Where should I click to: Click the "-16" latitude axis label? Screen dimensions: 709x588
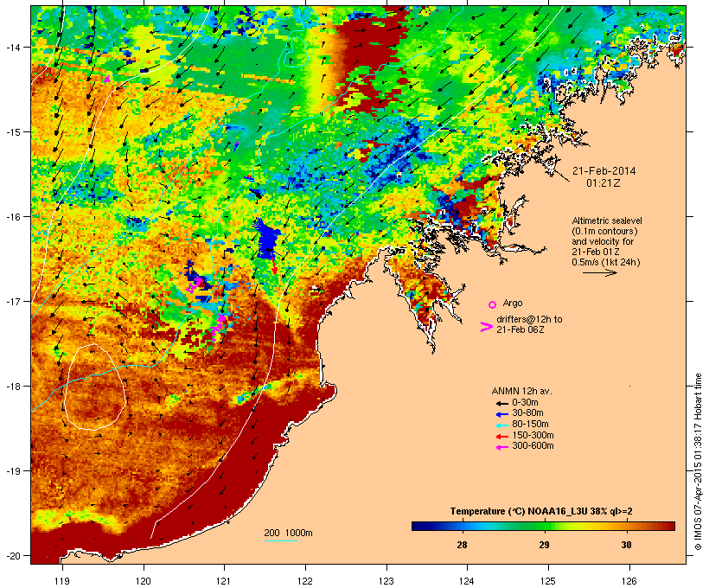pyautogui.click(x=12, y=217)
